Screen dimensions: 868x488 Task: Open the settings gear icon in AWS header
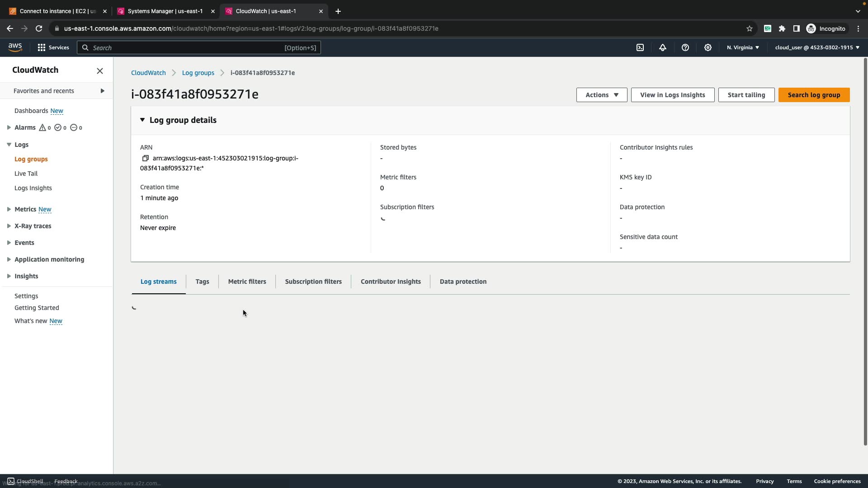click(x=708, y=47)
